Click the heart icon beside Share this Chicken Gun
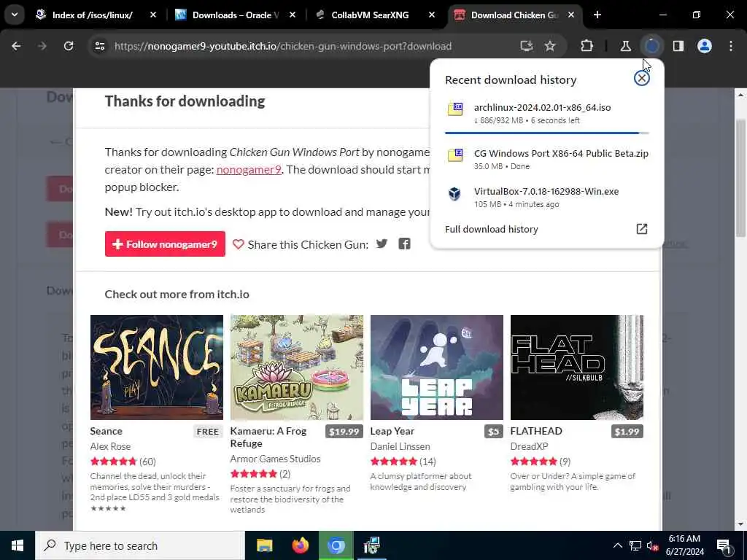 point(239,244)
